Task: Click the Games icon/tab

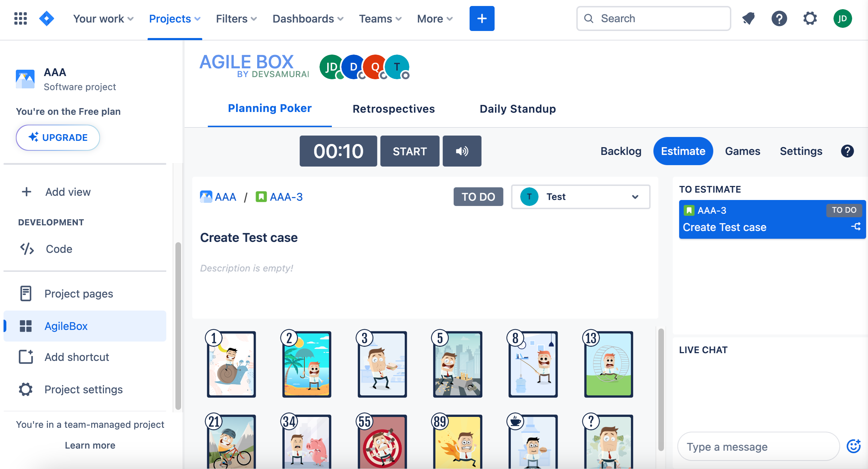Action: pyautogui.click(x=743, y=151)
